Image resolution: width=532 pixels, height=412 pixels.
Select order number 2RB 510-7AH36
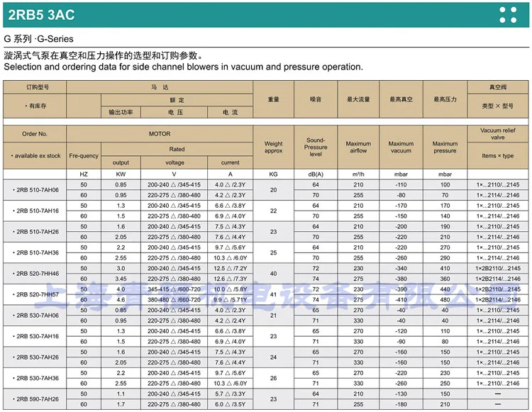pyautogui.click(x=35, y=252)
